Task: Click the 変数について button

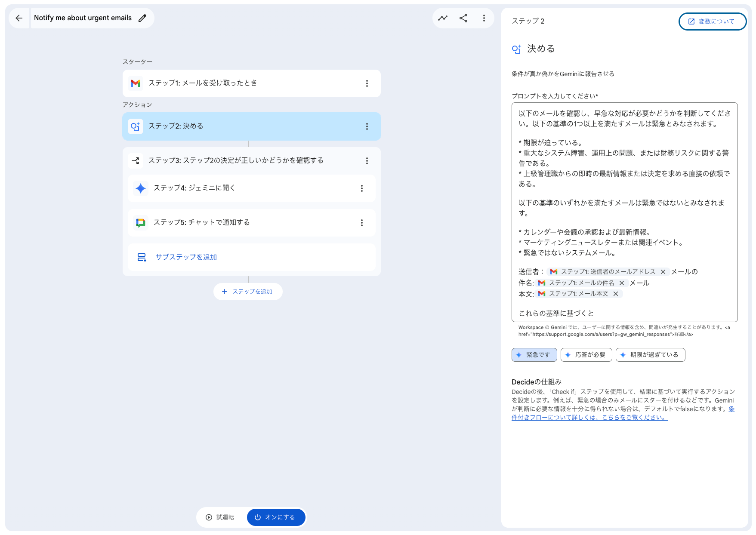Action: (x=713, y=21)
